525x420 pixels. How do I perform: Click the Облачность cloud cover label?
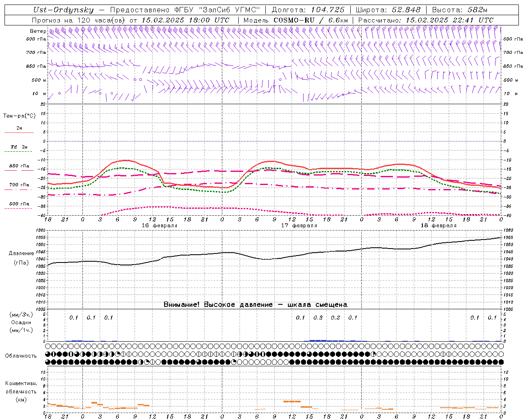click(21, 356)
